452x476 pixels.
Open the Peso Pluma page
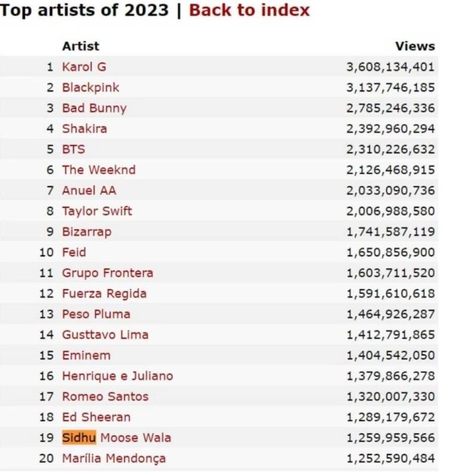[96, 314]
